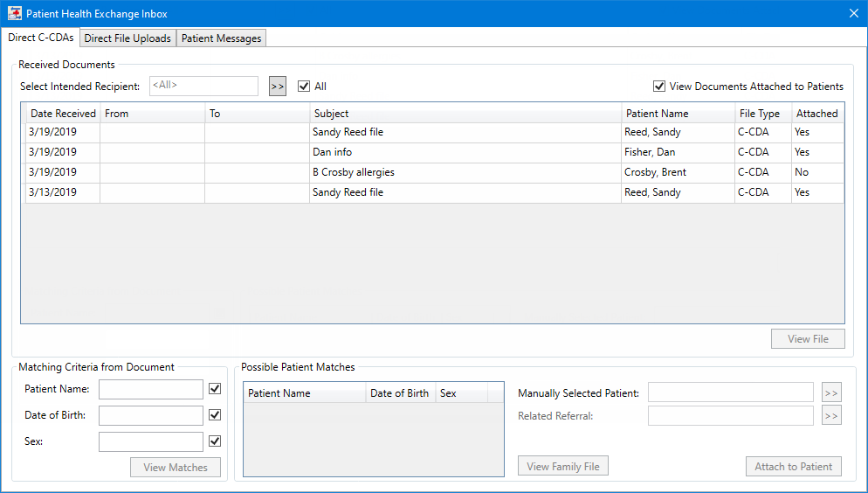Click Date of Birth header in Possible Matches

coord(400,393)
